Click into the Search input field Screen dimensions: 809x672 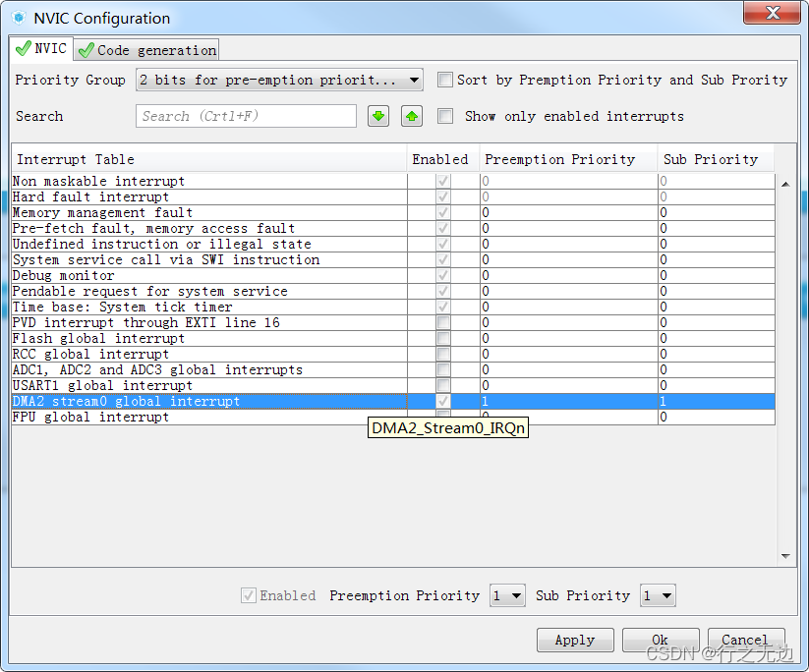tap(246, 116)
